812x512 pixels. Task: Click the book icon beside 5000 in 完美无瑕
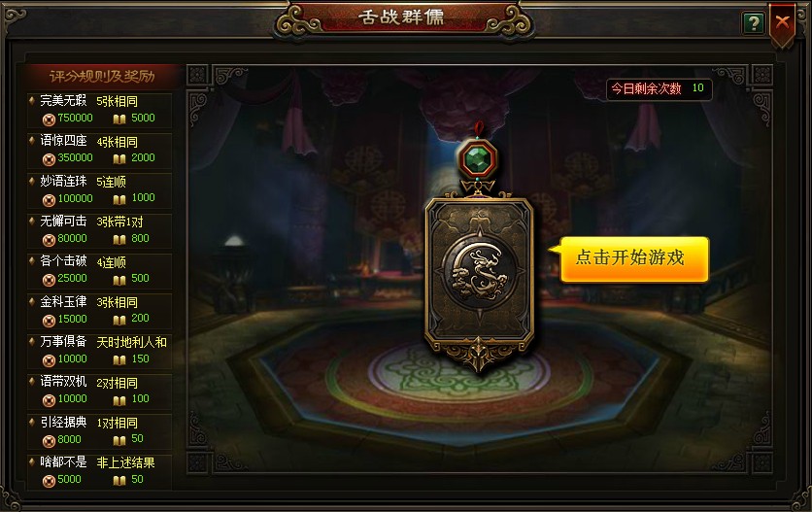119,119
